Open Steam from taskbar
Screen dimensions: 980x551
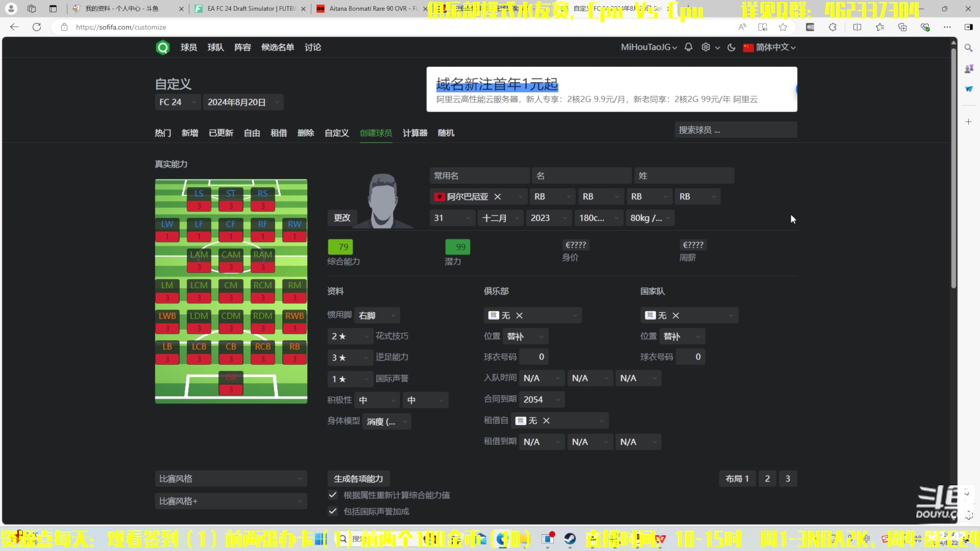(x=570, y=539)
